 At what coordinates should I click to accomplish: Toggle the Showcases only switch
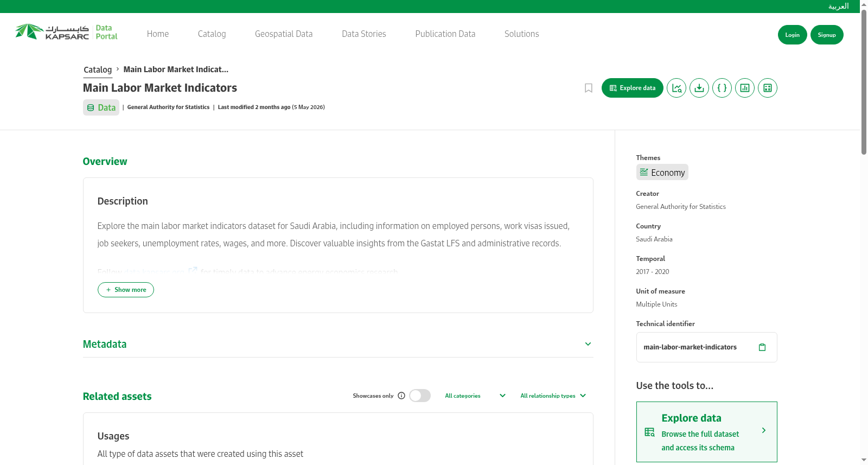pos(420,396)
